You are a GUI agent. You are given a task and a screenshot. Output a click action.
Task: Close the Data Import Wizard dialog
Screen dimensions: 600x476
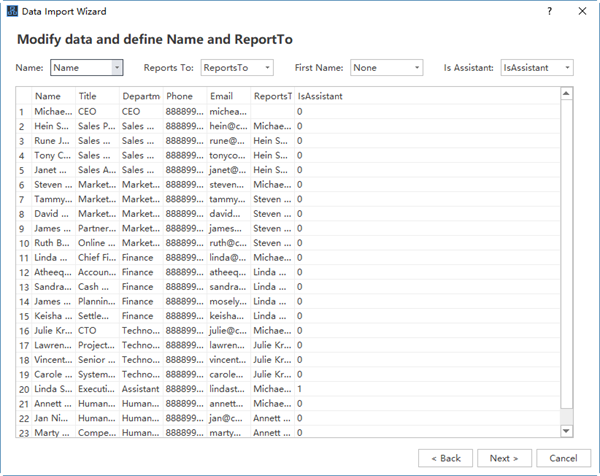pyautogui.click(x=582, y=10)
